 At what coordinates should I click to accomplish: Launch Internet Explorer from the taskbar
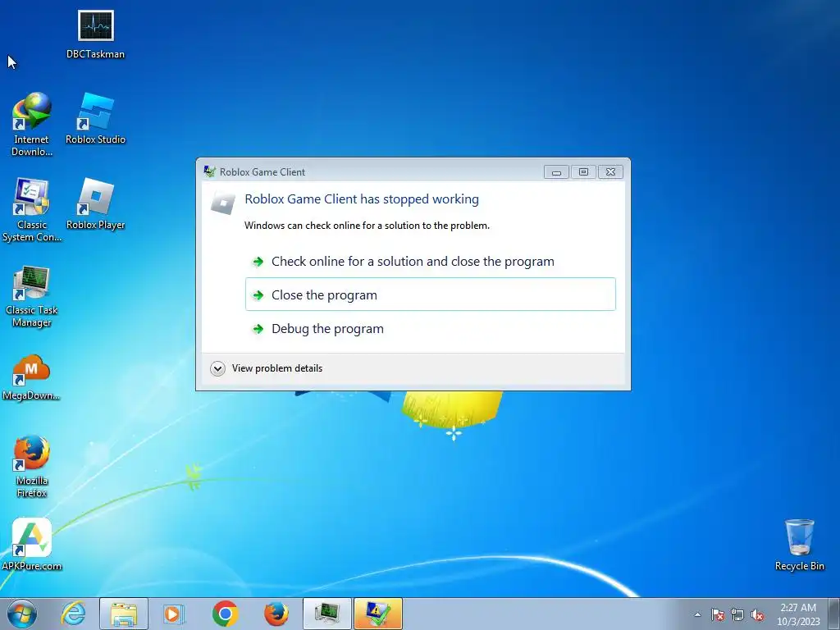(x=73, y=614)
